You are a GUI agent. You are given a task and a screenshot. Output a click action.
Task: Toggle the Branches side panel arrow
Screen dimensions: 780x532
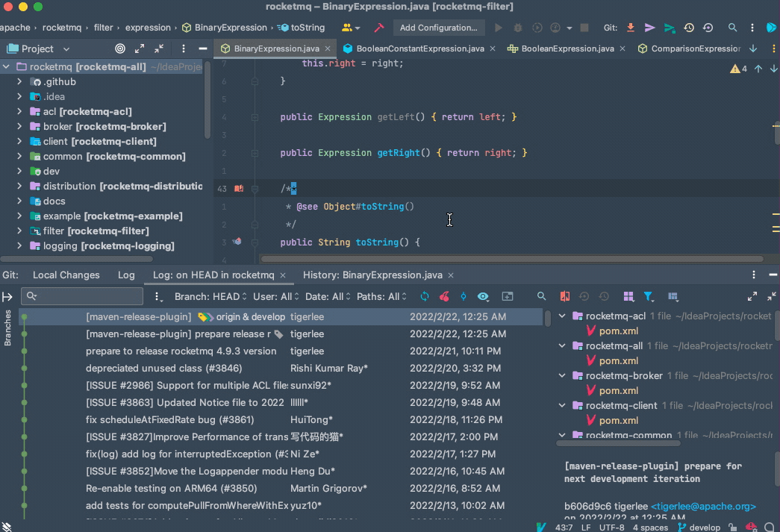coord(7,297)
